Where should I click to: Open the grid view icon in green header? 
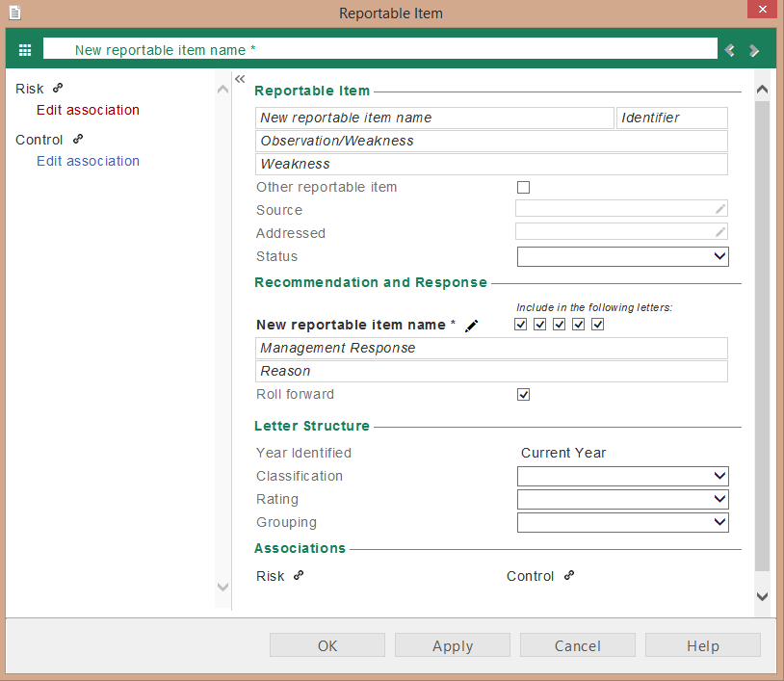click(x=25, y=50)
